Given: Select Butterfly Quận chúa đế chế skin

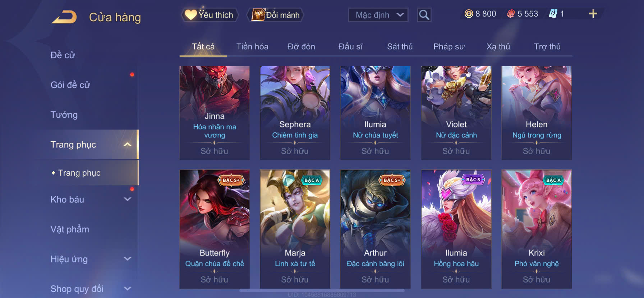Looking at the screenshot, I should pos(215,229).
